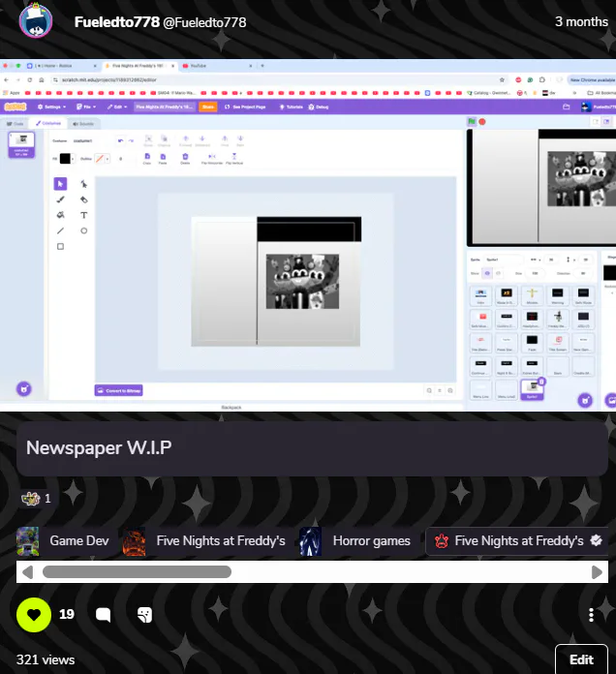Image resolution: width=616 pixels, height=674 pixels.
Task: Bookmark page with the star icon
Action: point(502,80)
